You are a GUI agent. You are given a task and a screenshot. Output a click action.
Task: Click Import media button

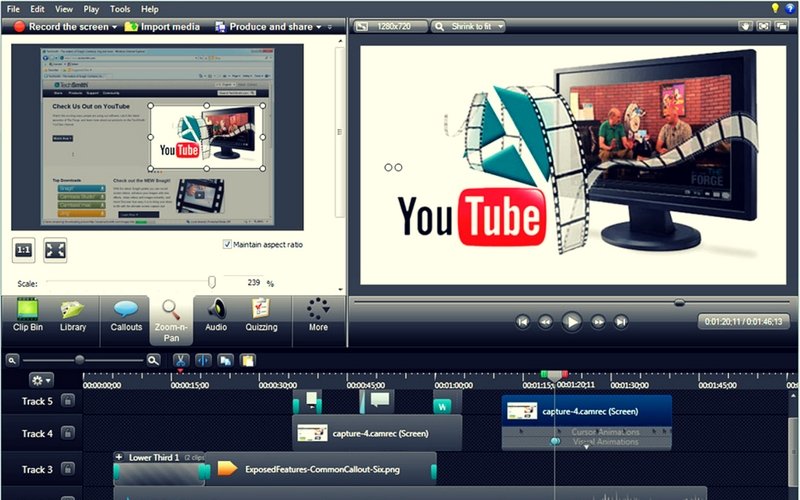162,27
